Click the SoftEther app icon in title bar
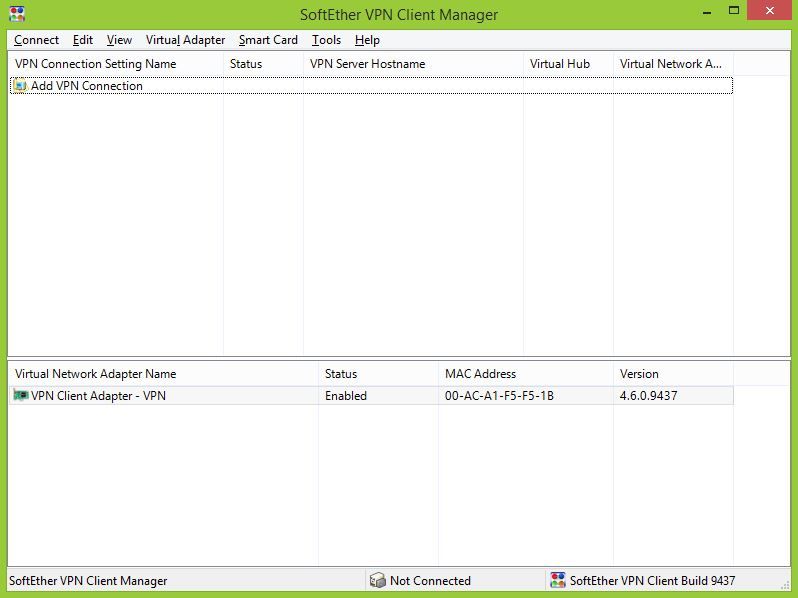 [x=17, y=14]
